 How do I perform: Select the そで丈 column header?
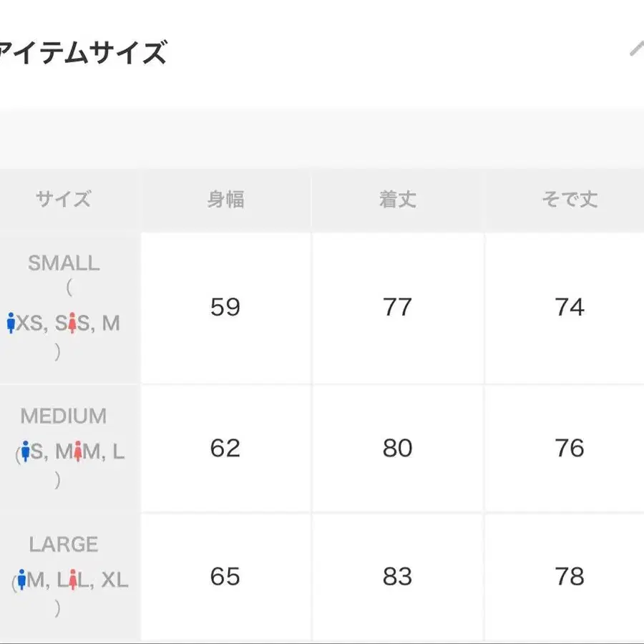tap(569, 200)
